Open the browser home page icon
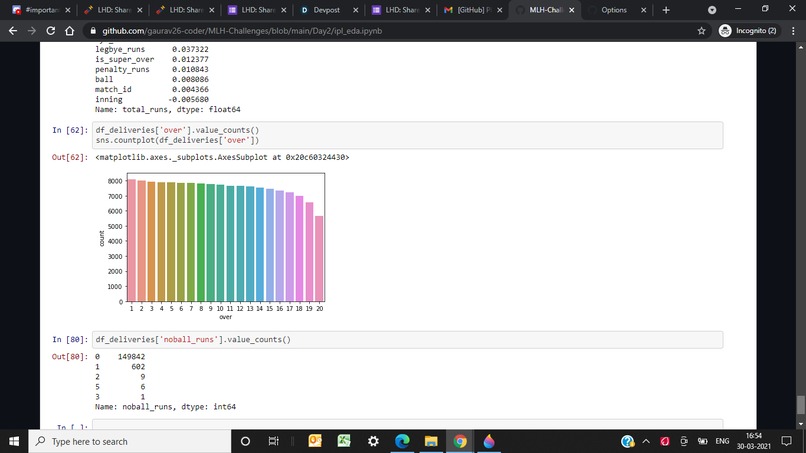Image resolution: width=806 pixels, height=453 pixels. pyautogui.click(x=69, y=31)
